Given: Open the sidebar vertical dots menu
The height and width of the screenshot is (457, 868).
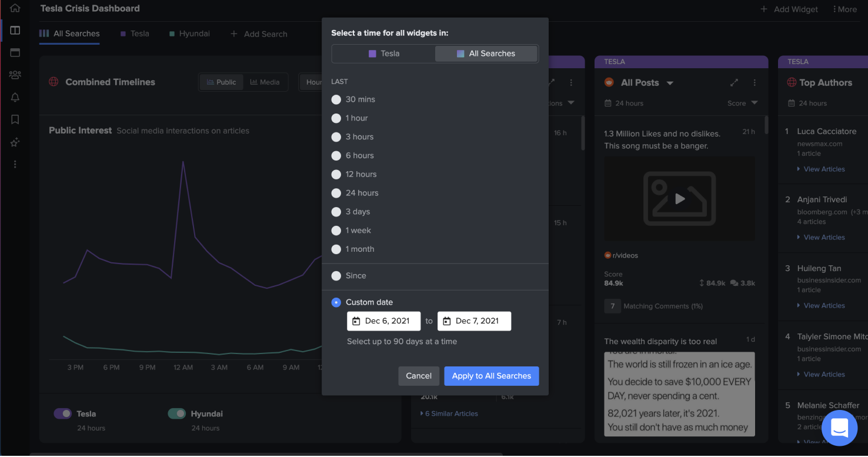Looking at the screenshot, I should (x=15, y=164).
